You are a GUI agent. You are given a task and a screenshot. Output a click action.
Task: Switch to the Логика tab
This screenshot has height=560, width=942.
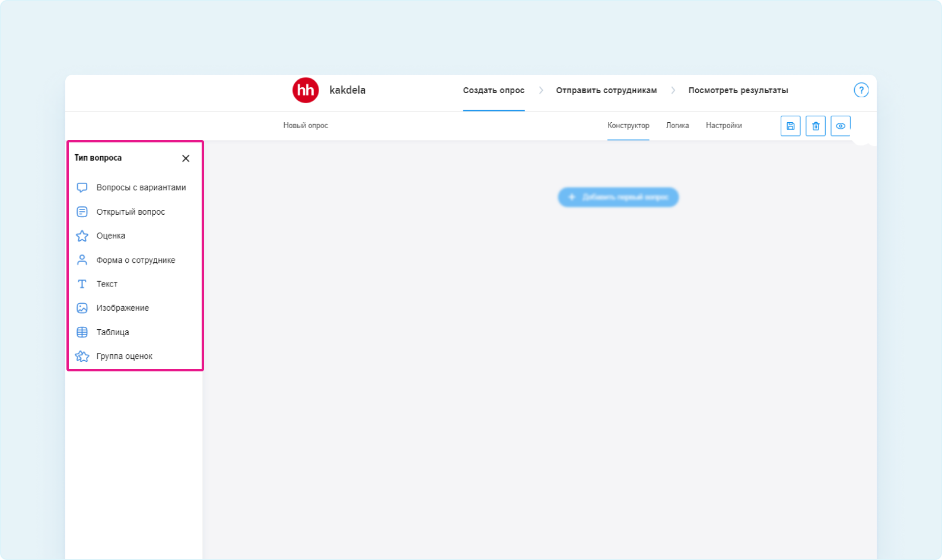(x=677, y=126)
